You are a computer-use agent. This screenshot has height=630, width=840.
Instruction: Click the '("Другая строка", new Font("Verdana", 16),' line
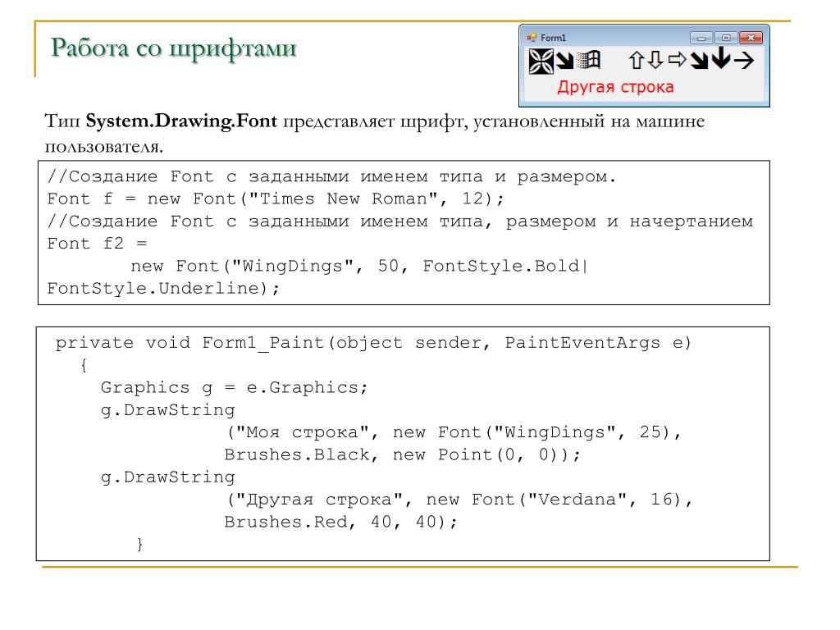(x=459, y=500)
